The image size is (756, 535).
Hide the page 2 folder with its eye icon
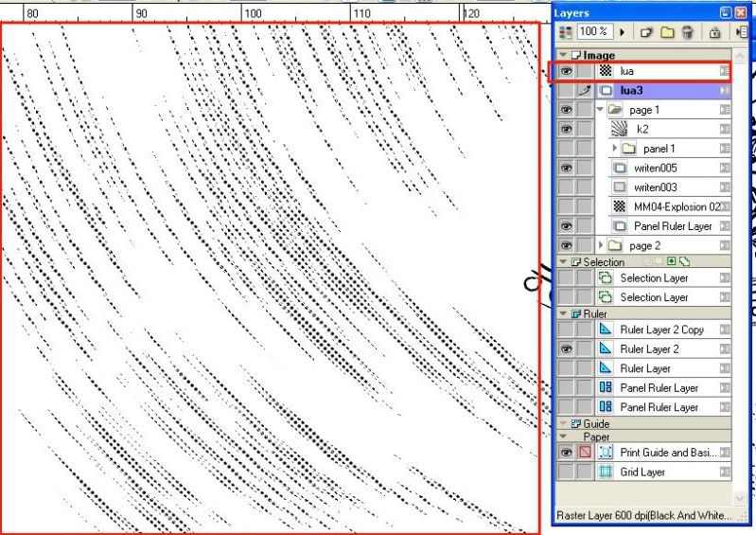566,245
